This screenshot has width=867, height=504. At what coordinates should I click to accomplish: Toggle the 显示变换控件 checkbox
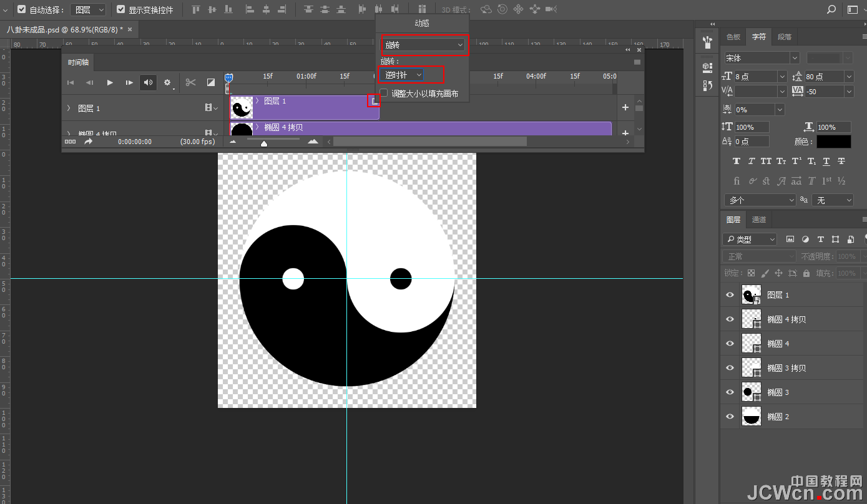(121, 10)
